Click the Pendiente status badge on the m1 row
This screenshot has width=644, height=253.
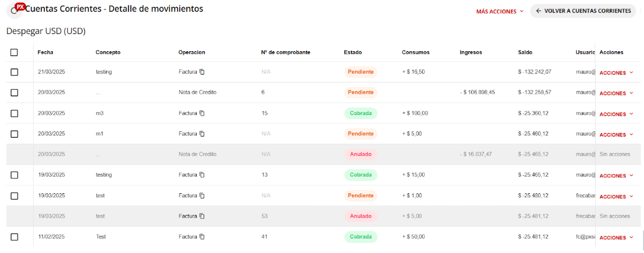[361, 134]
